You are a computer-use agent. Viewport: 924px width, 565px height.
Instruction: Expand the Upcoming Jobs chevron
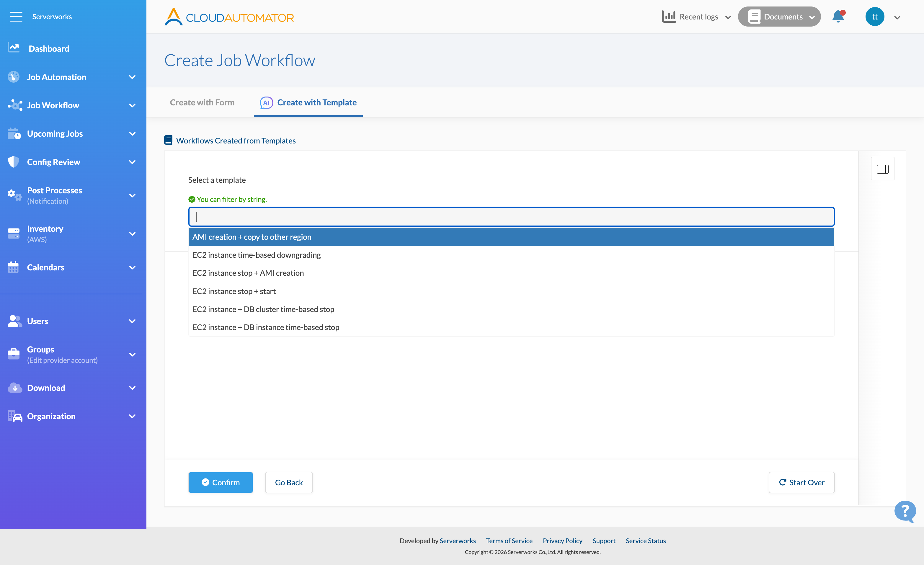coord(132,134)
